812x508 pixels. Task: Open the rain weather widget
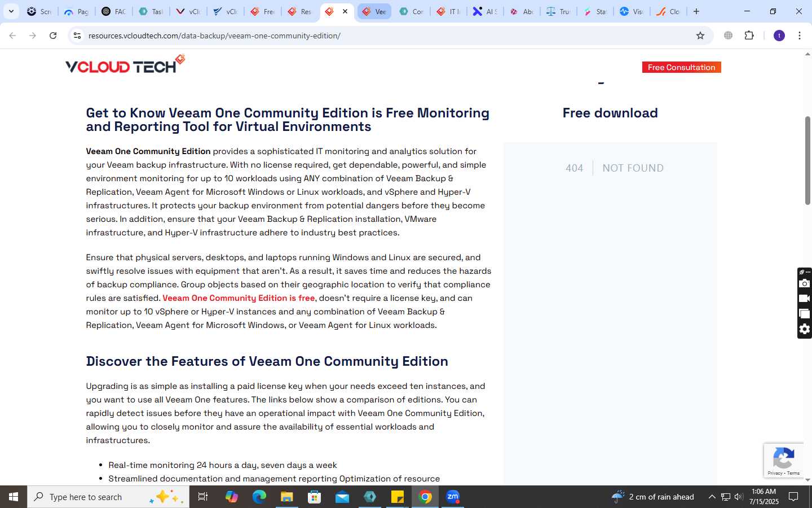[x=653, y=497]
